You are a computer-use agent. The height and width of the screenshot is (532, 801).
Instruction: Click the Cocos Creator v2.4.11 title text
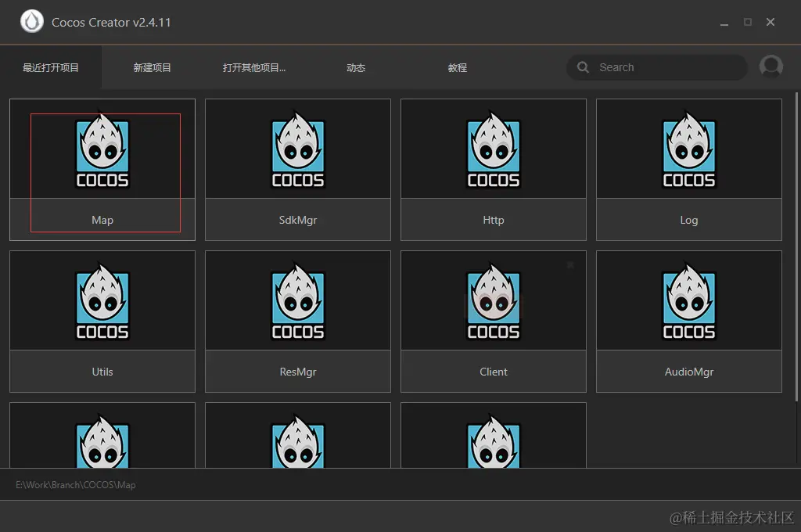click(111, 23)
